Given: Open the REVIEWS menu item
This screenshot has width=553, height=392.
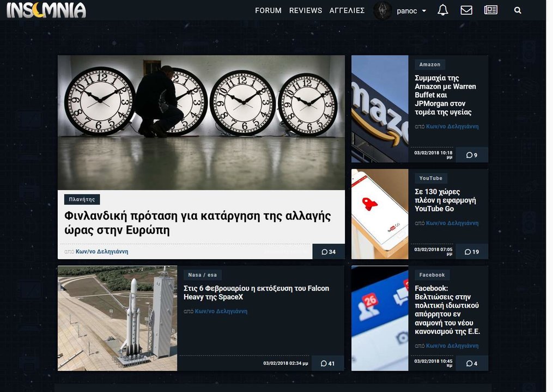Looking at the screenshot, I should (306, 10).
